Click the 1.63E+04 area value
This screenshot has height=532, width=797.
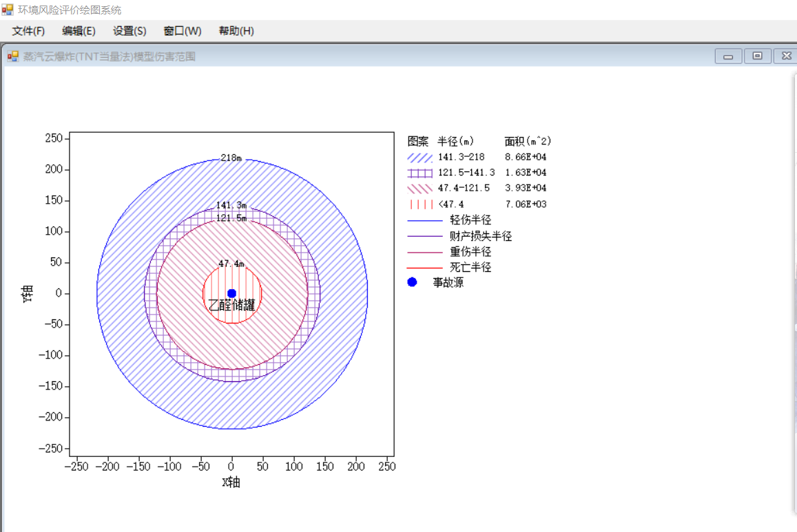tap(526, 173)
